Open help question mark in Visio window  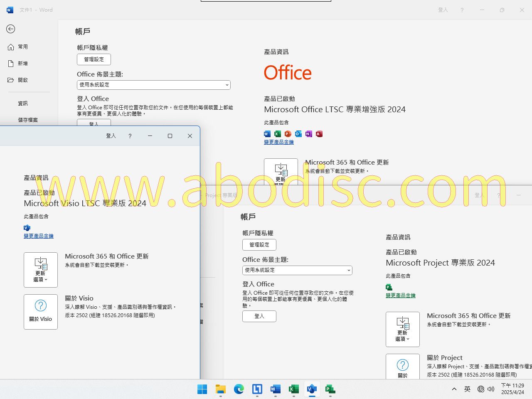coord(130,136)
